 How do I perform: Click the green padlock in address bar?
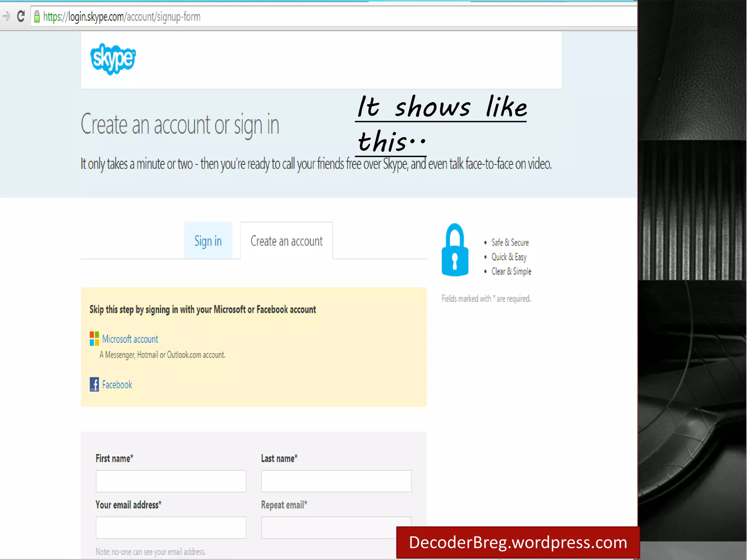point(36,16)
